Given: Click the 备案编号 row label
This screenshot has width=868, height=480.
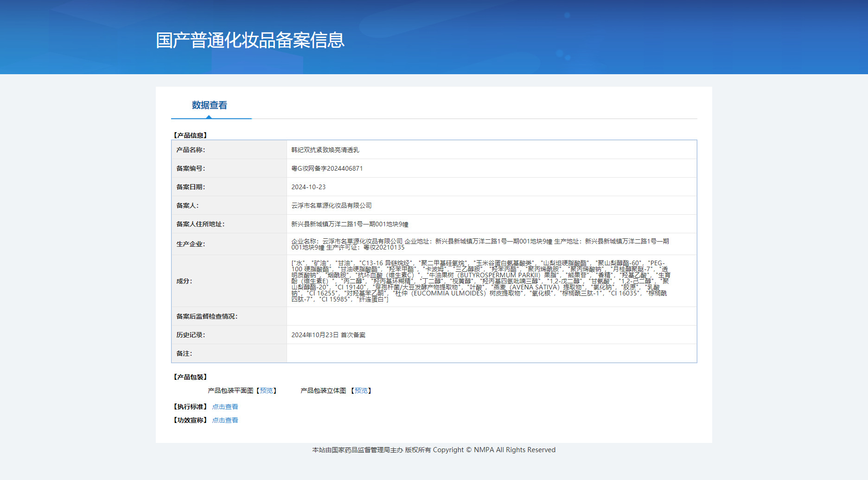Looking at the screenshot, I should pyautogui.click(x=191, y=168).
